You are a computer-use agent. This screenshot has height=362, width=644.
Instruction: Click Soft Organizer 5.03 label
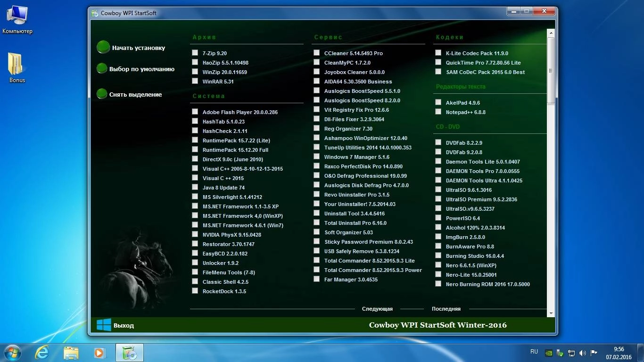[x=348, y=232]
